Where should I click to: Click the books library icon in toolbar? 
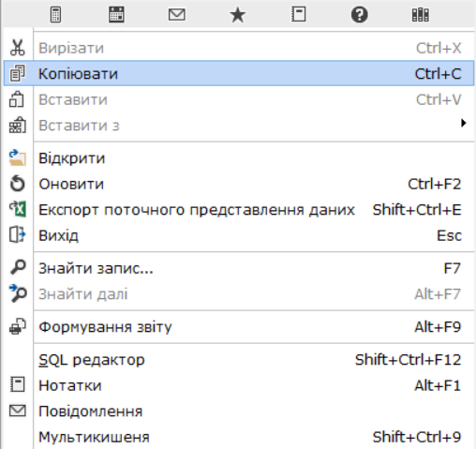click(420, 15)
